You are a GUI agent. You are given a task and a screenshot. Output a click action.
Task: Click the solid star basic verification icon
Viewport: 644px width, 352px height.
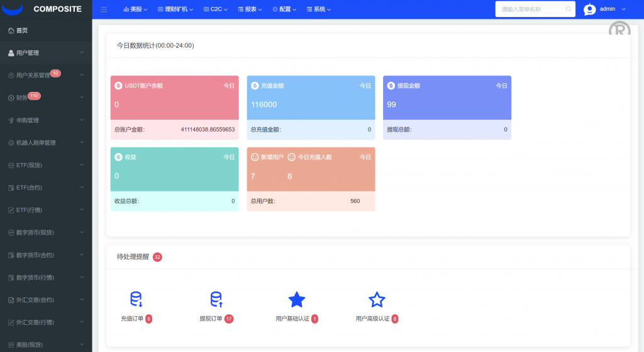(x=296, y=299)
